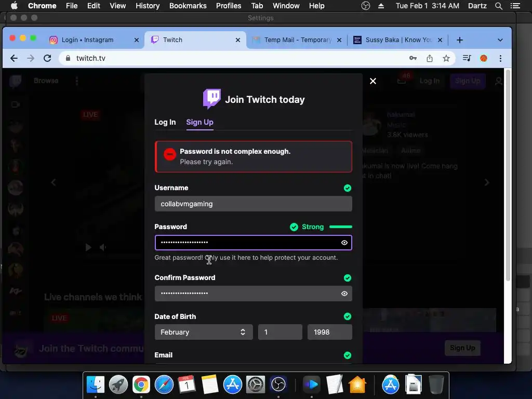Screen dimensions: 532x399
Task: Open the Edit menu
Action: point(94,6)
